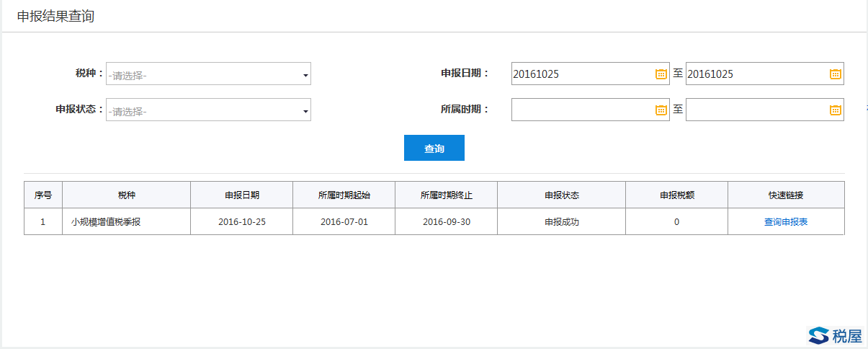
Task: Click the 查询 search button
Action: pyautogui.click(x=434, y=148)
